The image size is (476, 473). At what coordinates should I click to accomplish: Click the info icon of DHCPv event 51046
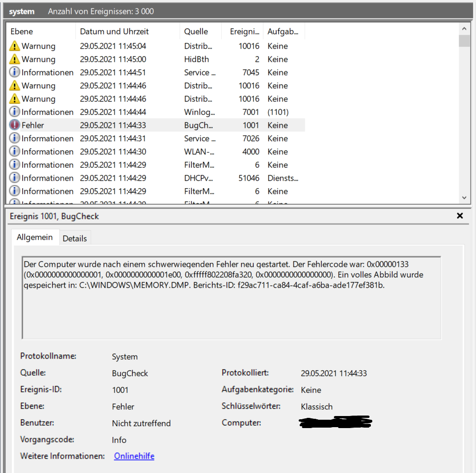(14, 178)
